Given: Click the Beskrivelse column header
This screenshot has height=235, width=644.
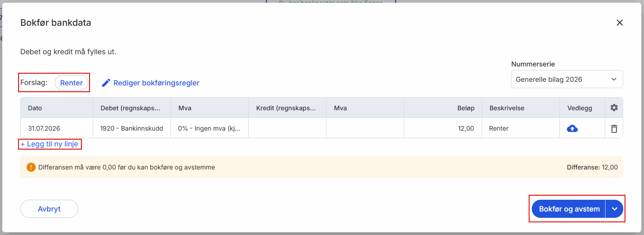Looking at the screenshot, I should 521,108.
